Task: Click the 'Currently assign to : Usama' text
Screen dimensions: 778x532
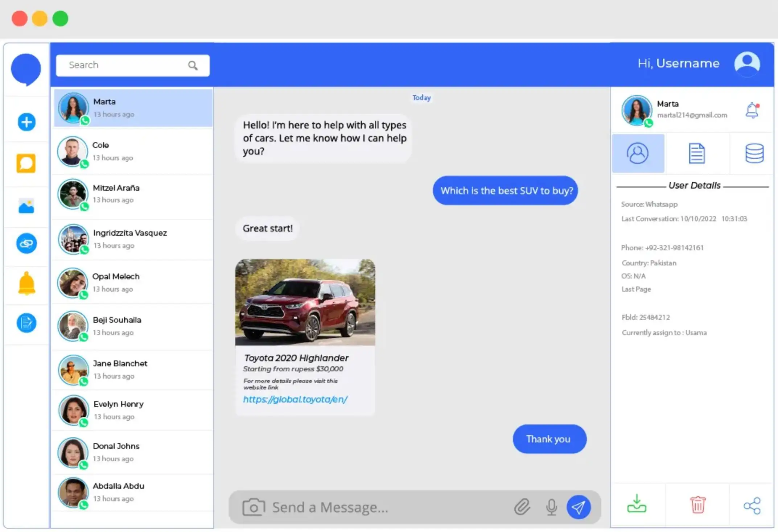Action: tap(664, 333)
